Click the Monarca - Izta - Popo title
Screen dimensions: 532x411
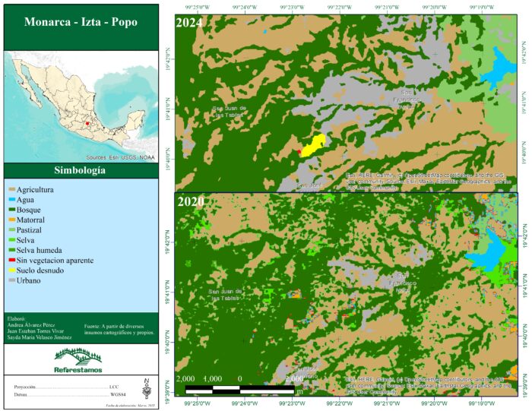(81, 22)
